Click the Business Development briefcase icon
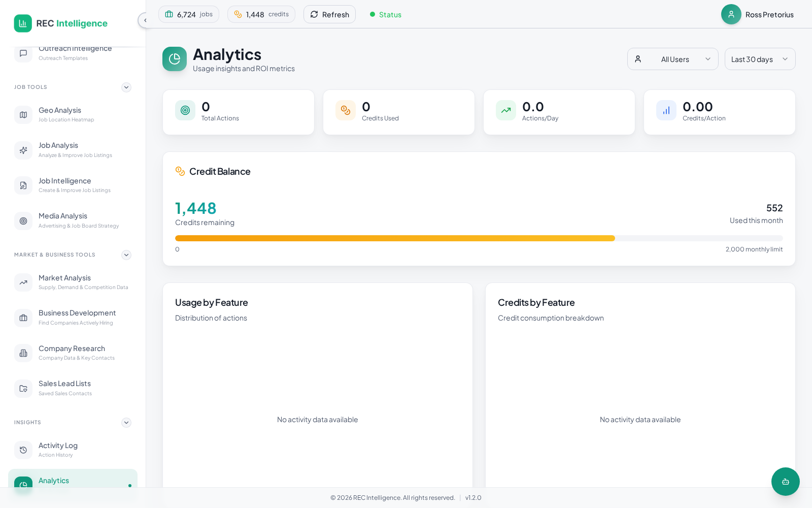The height and width of the screenshot is (508, 812). pos(23,318)
